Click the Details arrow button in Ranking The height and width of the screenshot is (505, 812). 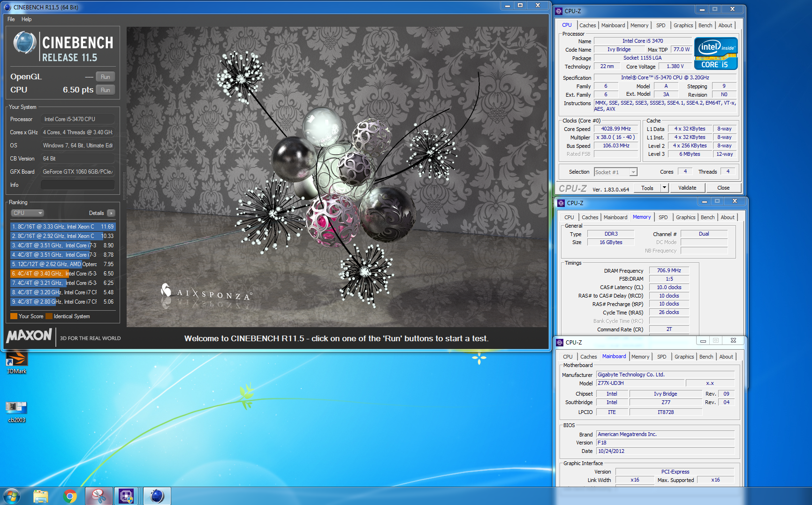click(111, 213)
